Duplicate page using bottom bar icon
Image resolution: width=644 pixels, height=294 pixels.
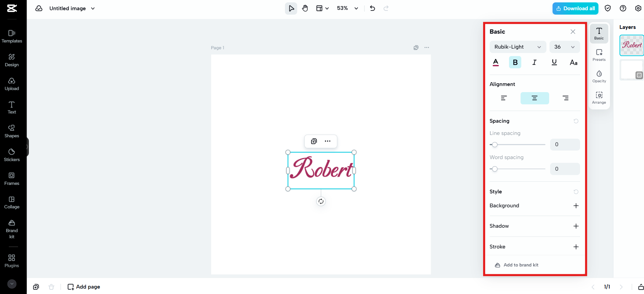point(36,287)
